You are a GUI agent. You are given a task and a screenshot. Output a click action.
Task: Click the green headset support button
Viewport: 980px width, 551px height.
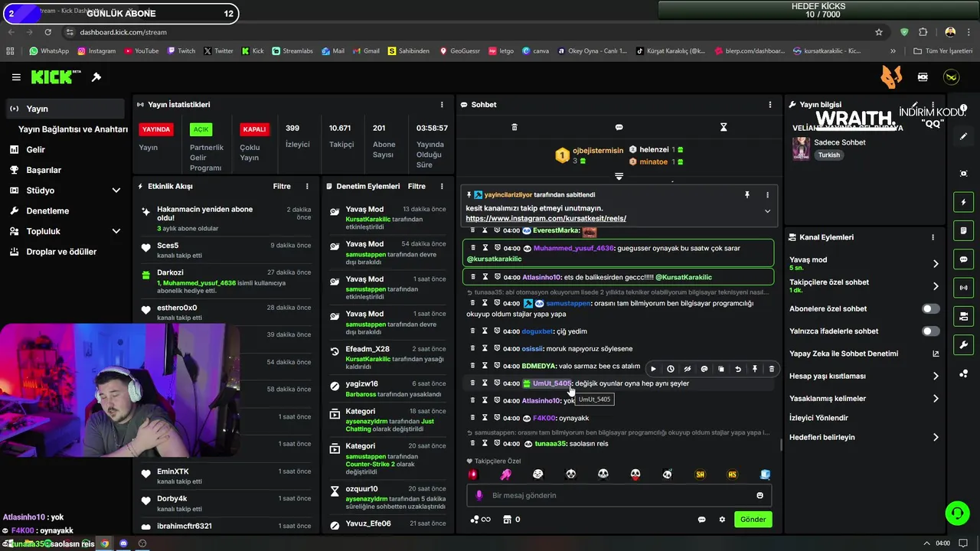[x=957, y=513]
